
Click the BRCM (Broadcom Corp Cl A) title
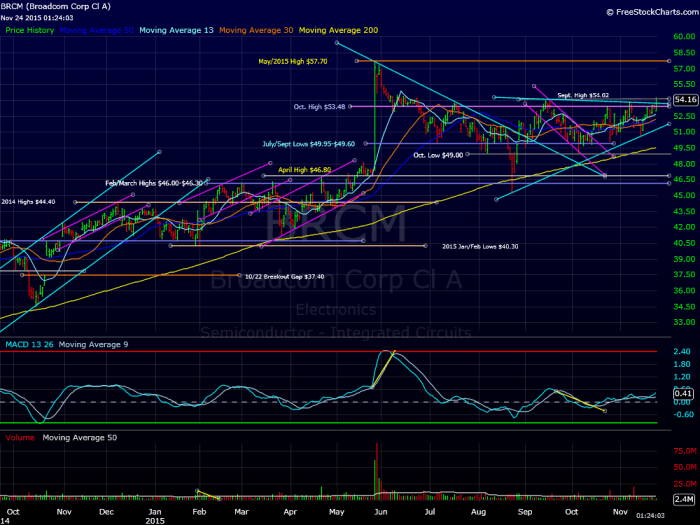(55, 6)
